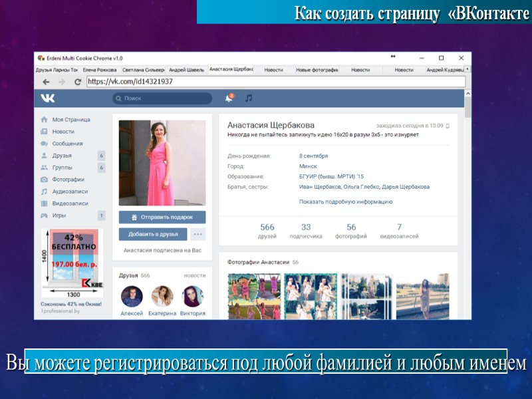Viewport: 532px width, 399px height.
Task: Open the music note icon in the header
Action: point(247,98)
